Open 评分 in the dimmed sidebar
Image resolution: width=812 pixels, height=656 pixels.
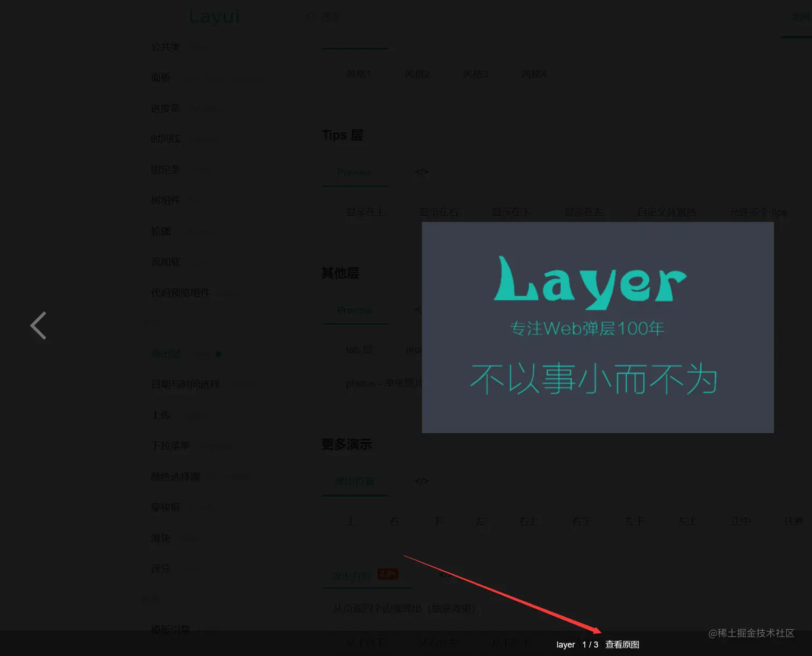click(x=161, y=568)
